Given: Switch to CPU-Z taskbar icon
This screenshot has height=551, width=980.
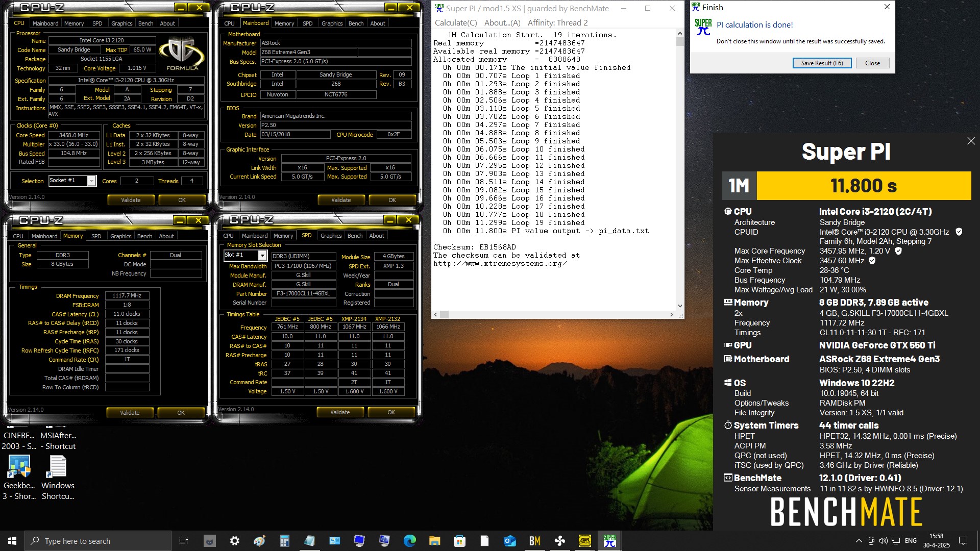Looking at the screenshot, I should (x=584, y=541).
